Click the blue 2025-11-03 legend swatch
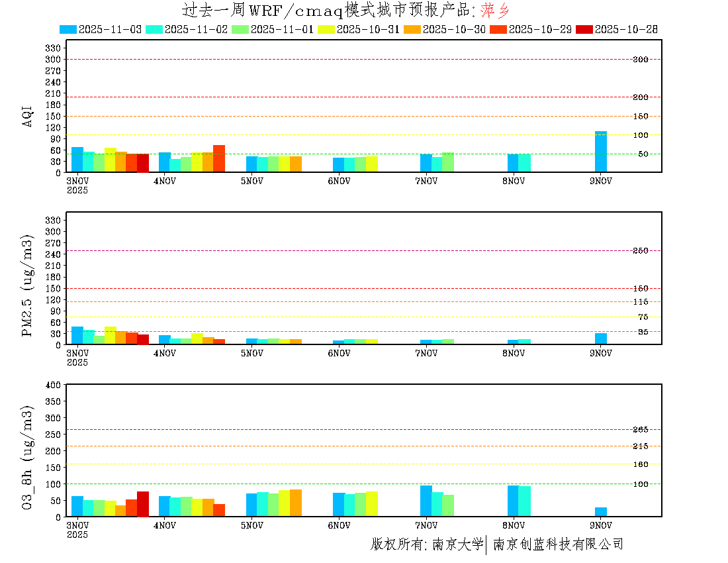 pos(68,29)
